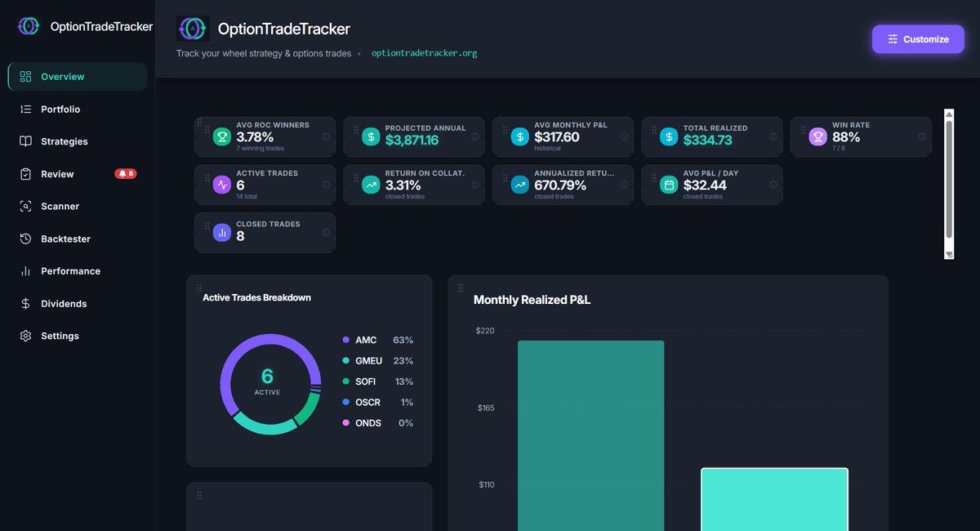Click the tall dark teal P&L bar

tap(591, 435)
